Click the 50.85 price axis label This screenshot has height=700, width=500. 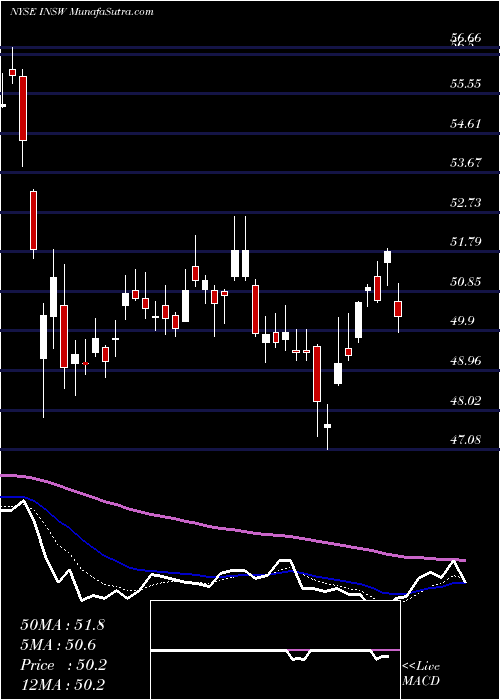point(466,282)
